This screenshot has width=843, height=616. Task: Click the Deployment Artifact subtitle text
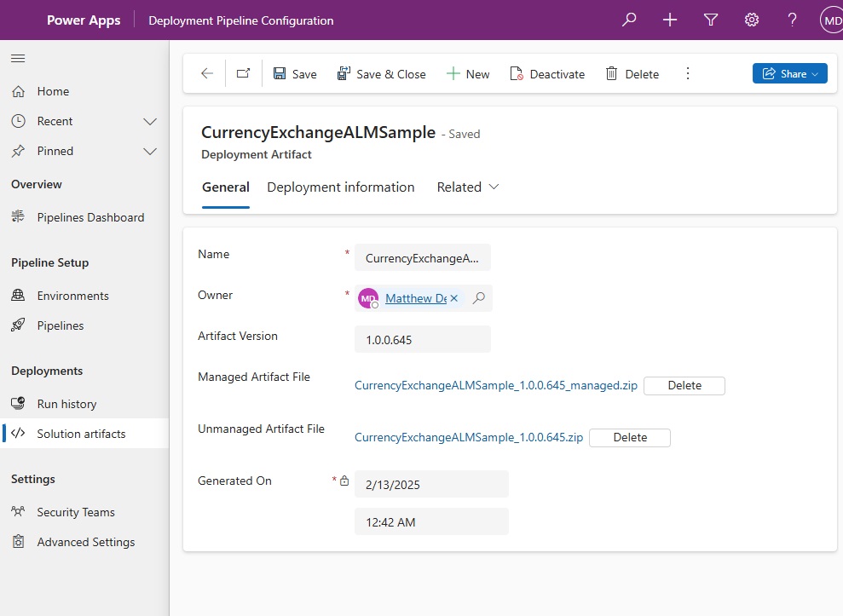257,154
